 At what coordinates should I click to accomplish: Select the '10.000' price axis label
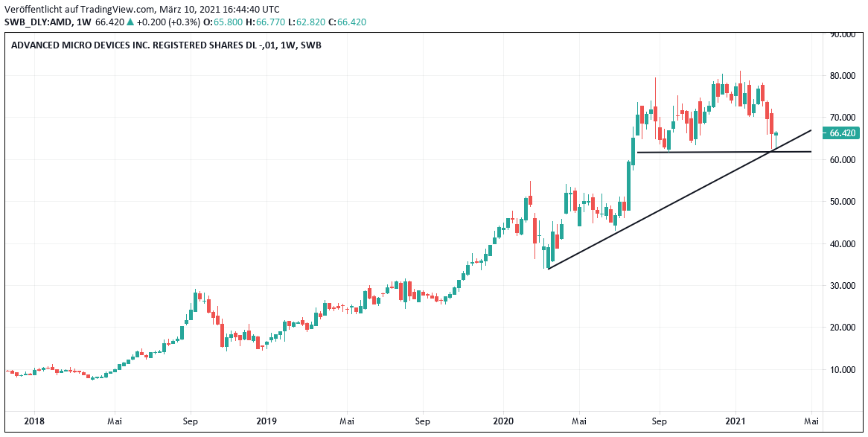point(842,370)
